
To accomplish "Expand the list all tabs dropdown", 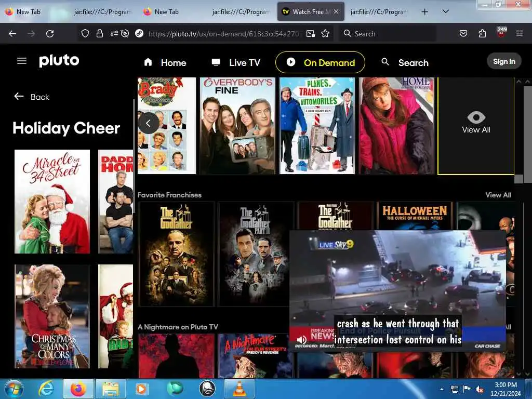I will click(446, 11).
